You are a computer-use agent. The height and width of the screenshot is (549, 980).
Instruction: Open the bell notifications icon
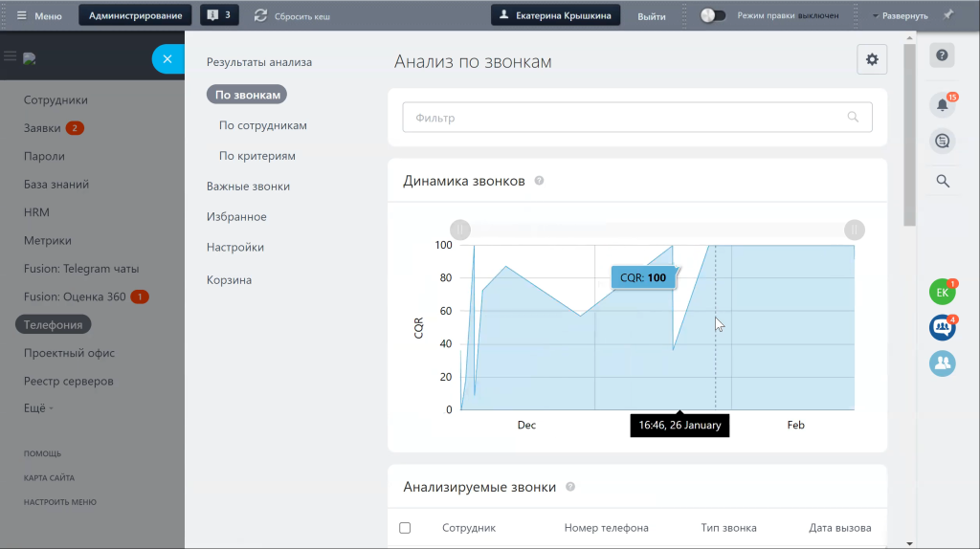point(943,104)
